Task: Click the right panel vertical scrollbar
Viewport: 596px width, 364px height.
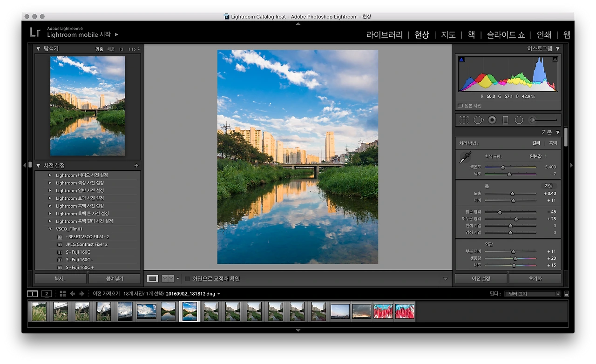Action: pyautogui.click(x=566, y=137)
